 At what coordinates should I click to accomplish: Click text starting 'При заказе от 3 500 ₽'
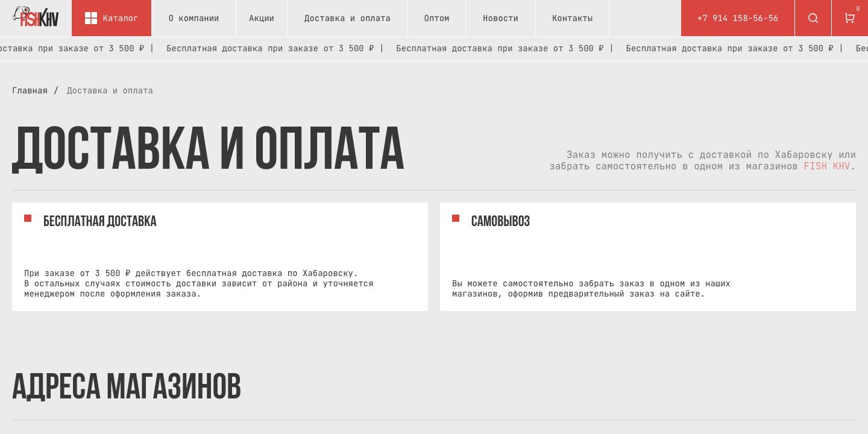tap(199, 283)
